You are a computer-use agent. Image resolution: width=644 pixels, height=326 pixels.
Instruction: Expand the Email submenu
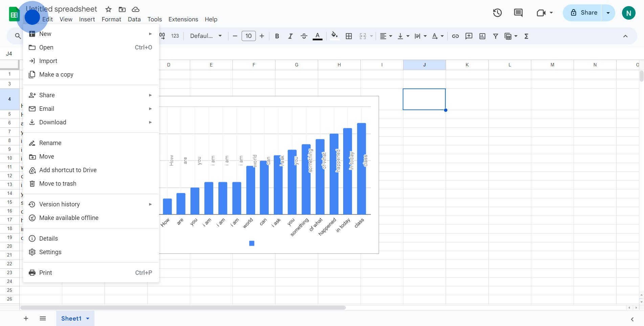(91, 109)
